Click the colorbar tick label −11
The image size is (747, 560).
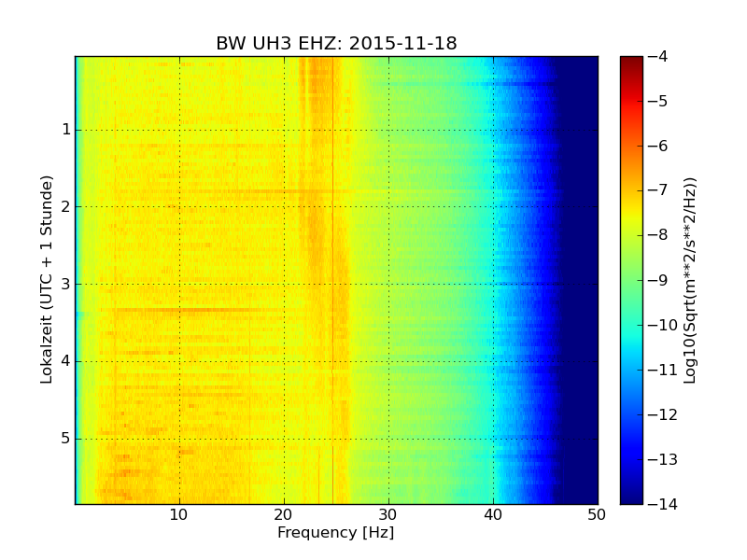coord(663,370)
